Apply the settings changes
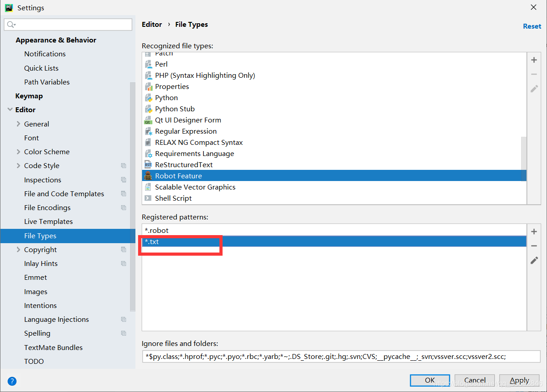Viewport: 547px width, 392px height. click(519, 380)
